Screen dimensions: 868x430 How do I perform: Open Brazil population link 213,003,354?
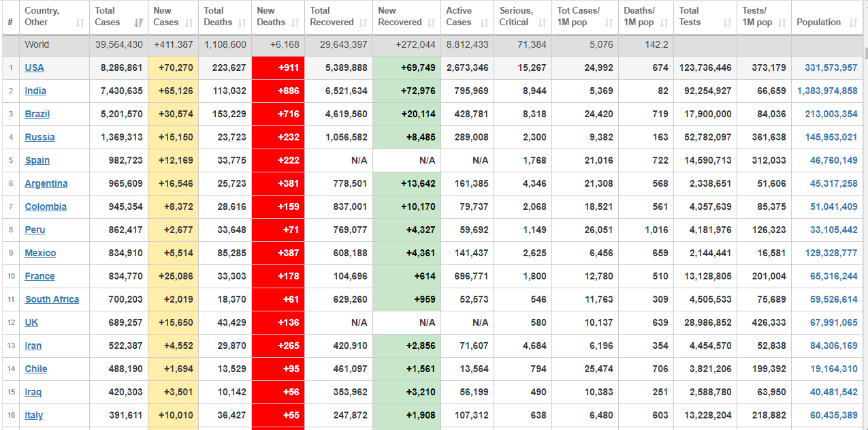(x=831, y=114)
